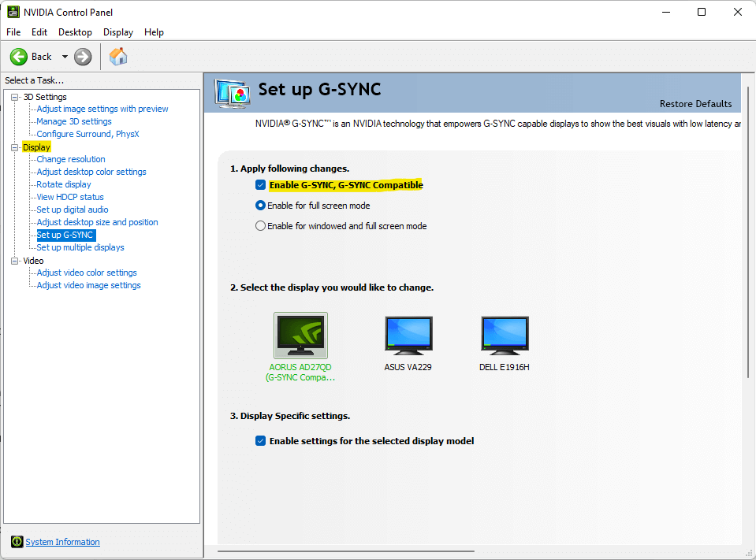
Task: Open Change resolution task
Action: (x=71, y=159)
